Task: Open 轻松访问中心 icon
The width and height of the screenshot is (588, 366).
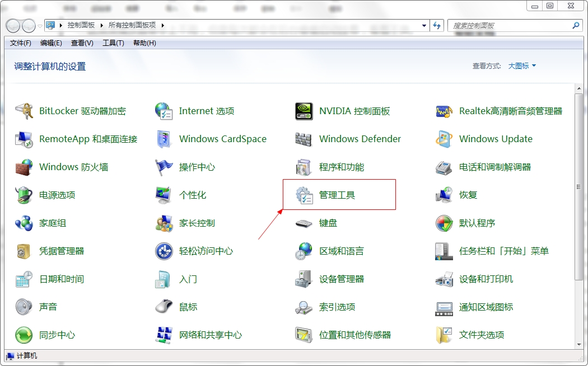Action: 164,251
